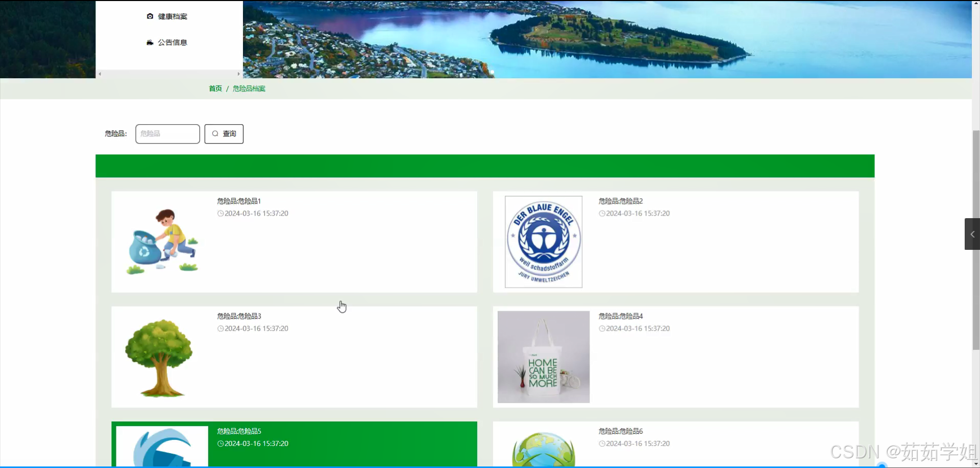Focus the 危险品 search input field
The width and height of the screenshot is (980, 468).
click(167, 134)
